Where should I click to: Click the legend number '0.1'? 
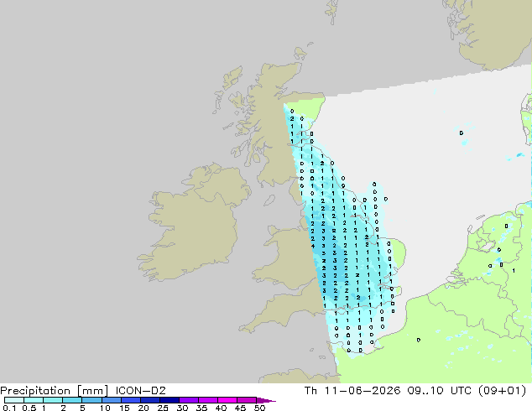pyautogui.click(x=9, y=408)
